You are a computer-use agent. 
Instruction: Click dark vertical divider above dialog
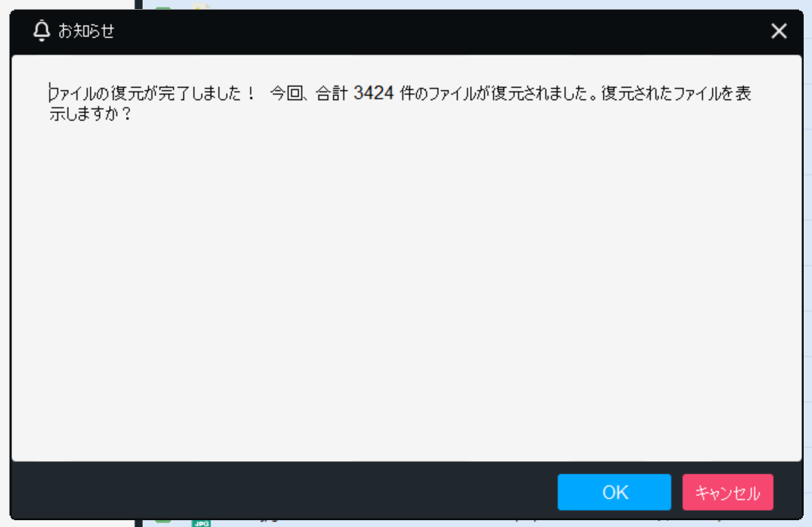pos(138,4)
